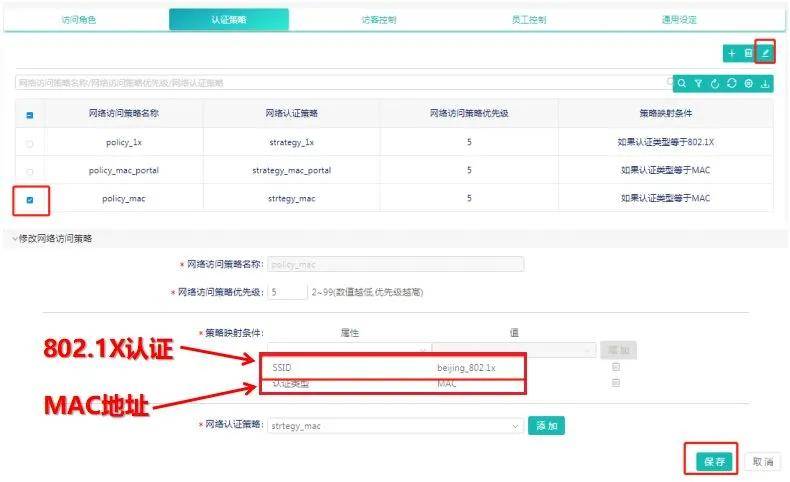Viewport: 790px width, 482px height.
Task: Click the 取消 cancel button
Action: (762, 462)
